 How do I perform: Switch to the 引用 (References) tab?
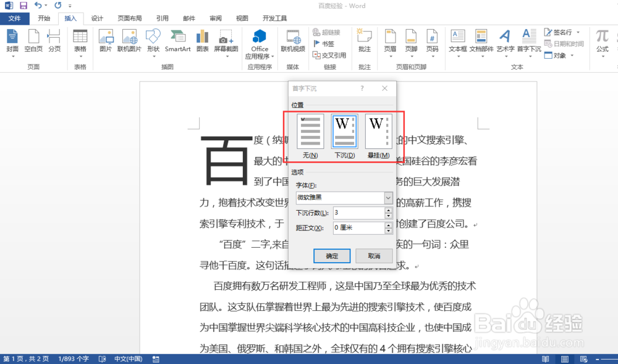click(162, 19)
